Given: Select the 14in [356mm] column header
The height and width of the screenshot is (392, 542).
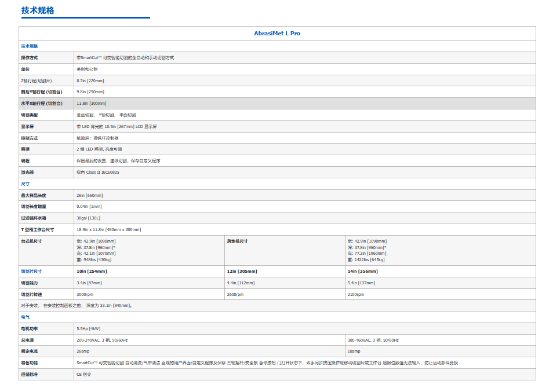Looking at the screenshot, I should pos(363,272).
